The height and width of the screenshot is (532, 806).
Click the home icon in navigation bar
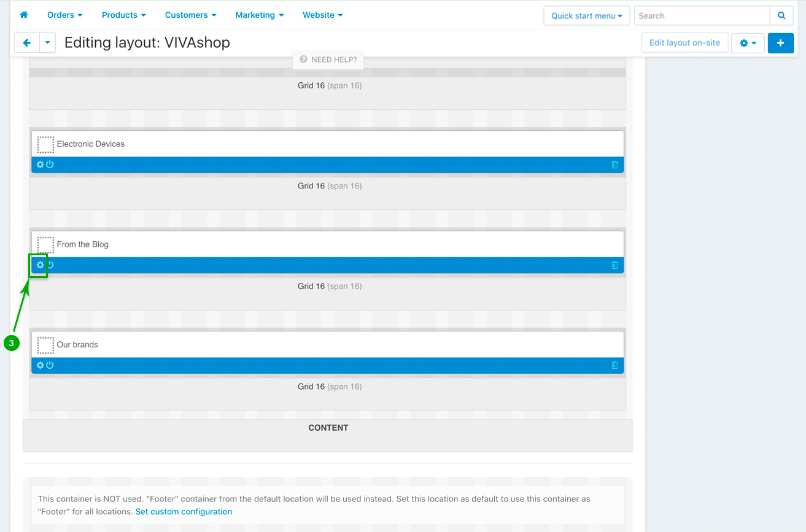pyautogui.click(x=24, y=15)
